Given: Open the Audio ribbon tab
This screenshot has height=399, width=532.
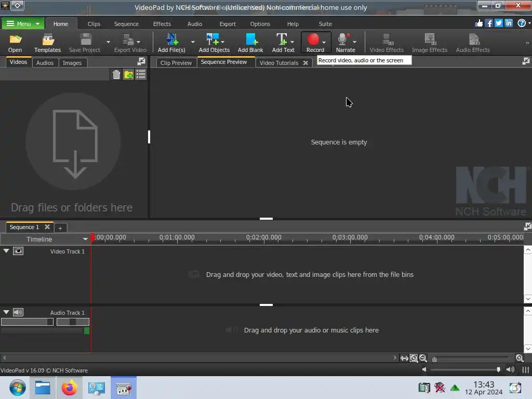Looking at the screenshot, I should click(195, 24).
